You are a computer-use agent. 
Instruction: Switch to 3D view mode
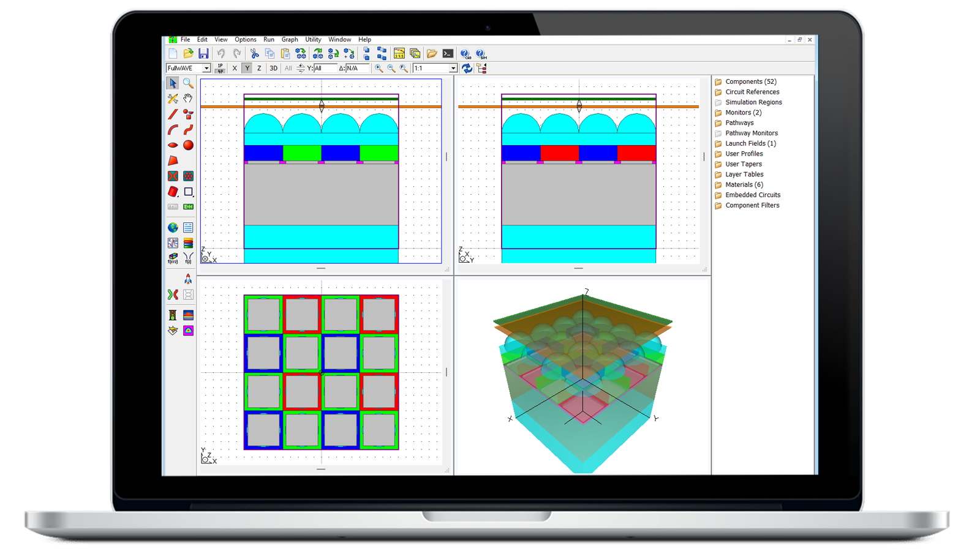[x=273, y=69]
